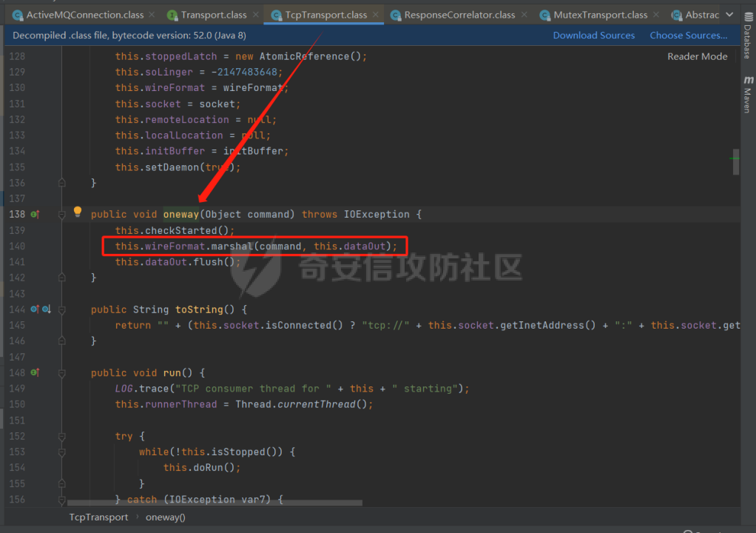Close the Transport.class tab
Viewport: 756px width, 533px height.
click(255, 15)
